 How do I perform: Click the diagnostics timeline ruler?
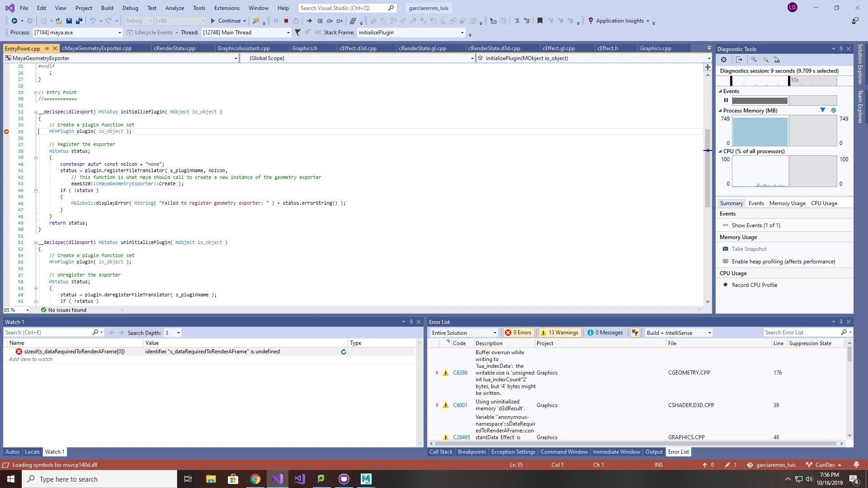tap(784, 80)
